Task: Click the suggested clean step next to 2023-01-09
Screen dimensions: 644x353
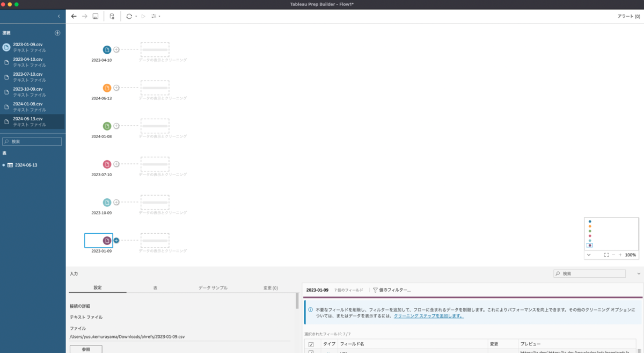Action: (x=155, y=241)
